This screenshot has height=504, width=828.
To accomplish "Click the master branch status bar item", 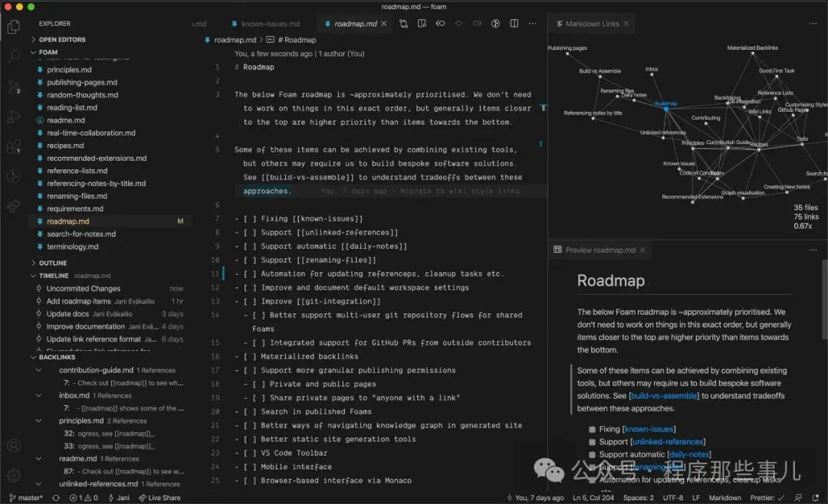I will tap(26, 498).
